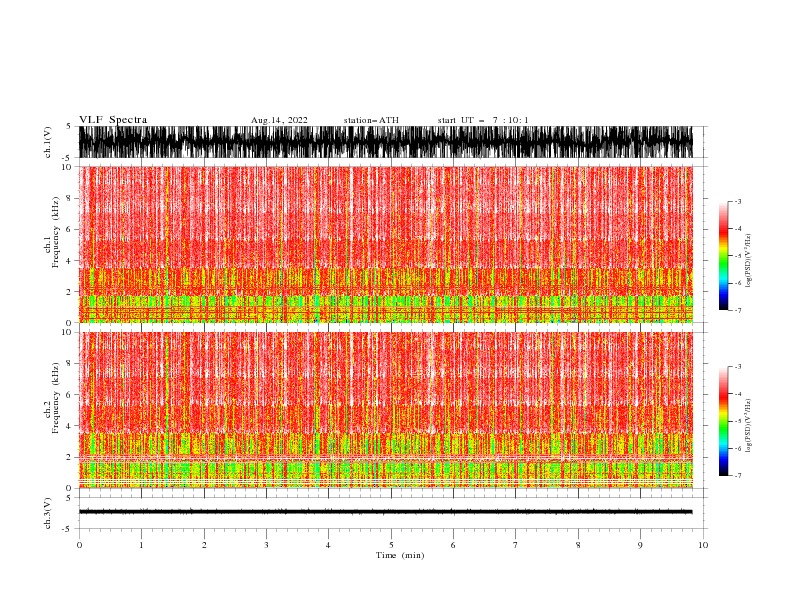Click the 'Time (min)' axis label
The height and width of the screenshot is (612, 792).
[400, 555]
